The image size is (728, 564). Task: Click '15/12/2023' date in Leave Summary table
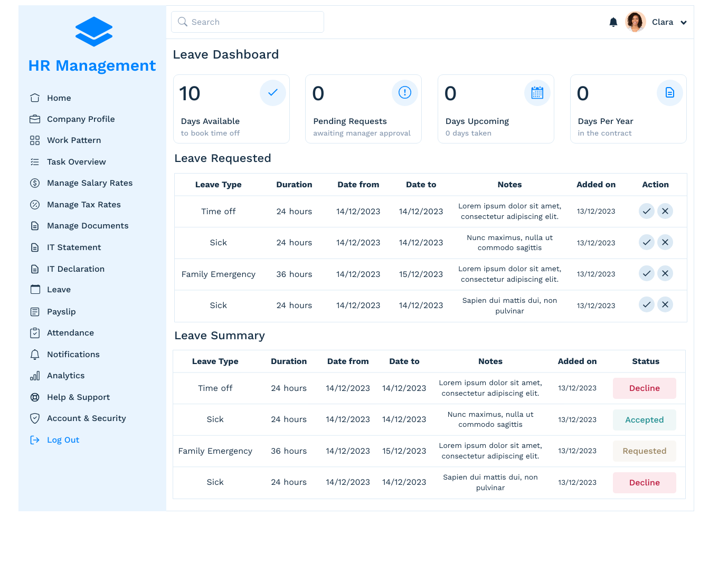point(404,451)
